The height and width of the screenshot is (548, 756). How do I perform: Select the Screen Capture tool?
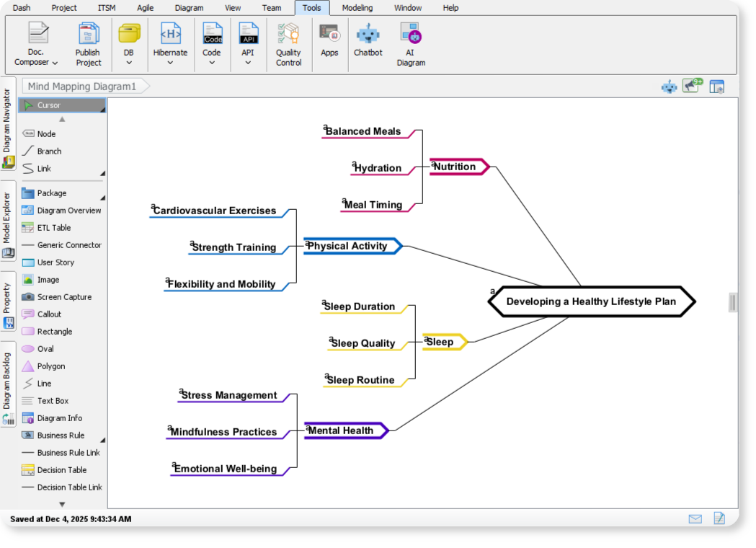coord(62,296)
